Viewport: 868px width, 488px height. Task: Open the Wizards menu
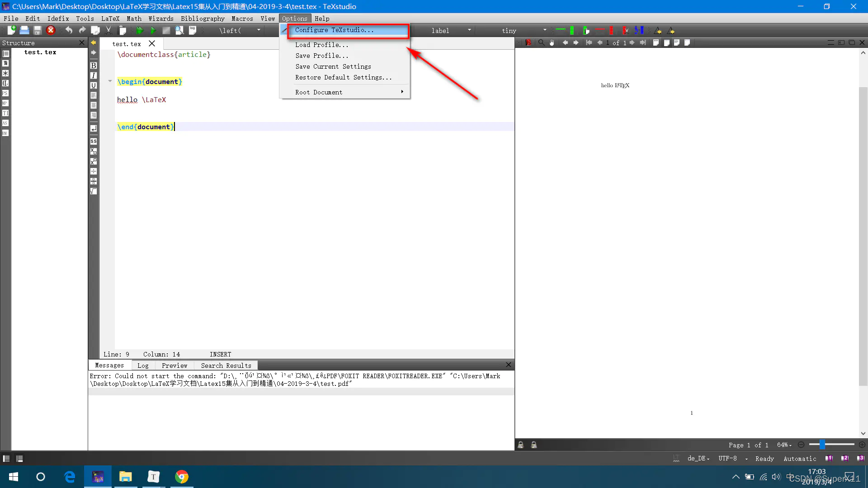161,19
